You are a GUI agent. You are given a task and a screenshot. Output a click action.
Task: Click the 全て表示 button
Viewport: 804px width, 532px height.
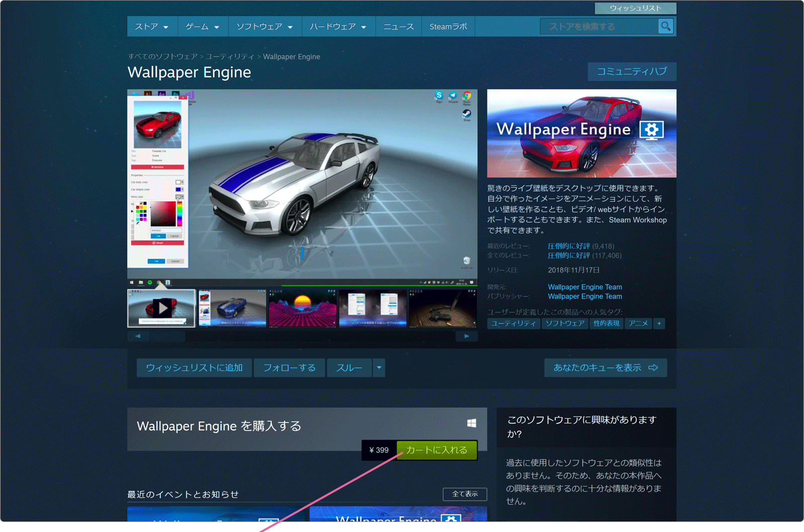(x=465, y=494)
